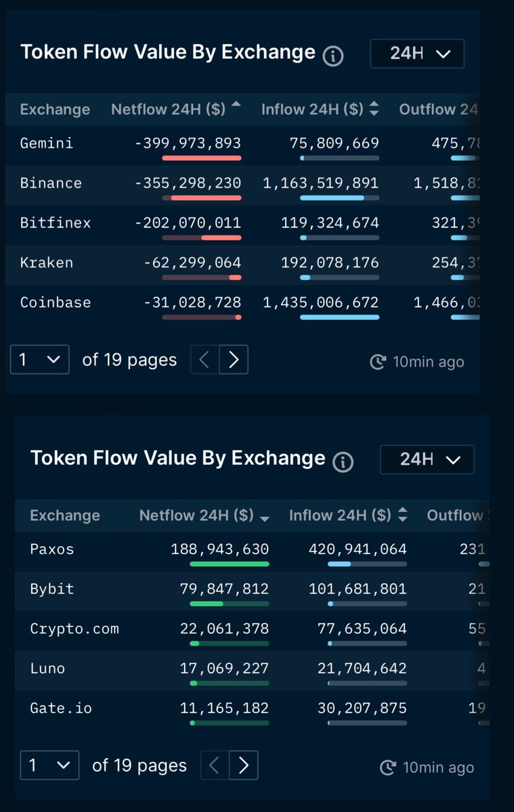Screen dimensions: 514x812
Task: Select the Gate.io exchange row
Action: coord(252,710)
